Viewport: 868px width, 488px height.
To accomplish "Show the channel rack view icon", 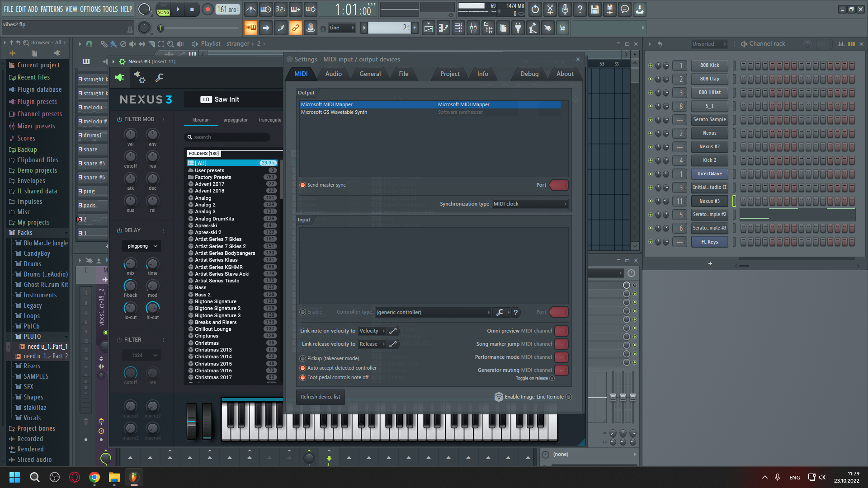I will 458,28.
